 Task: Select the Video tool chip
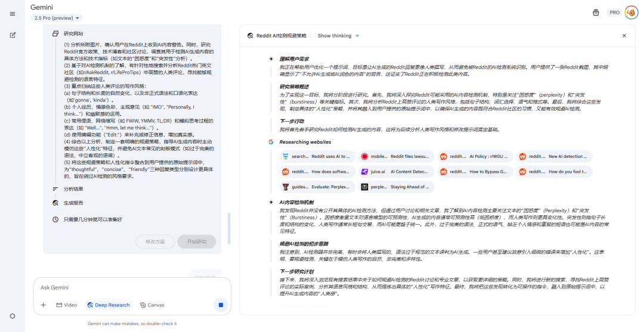click(x=67, y=305)
